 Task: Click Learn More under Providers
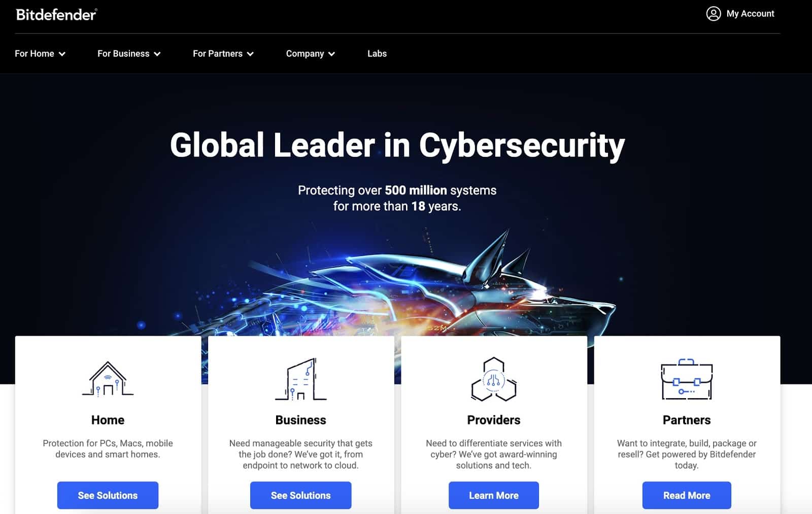coord(494,495)
